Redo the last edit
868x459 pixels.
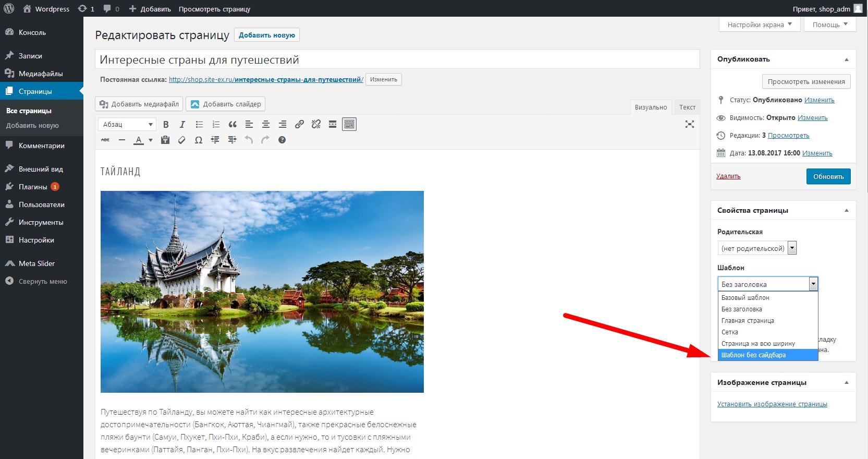(265, 140)
